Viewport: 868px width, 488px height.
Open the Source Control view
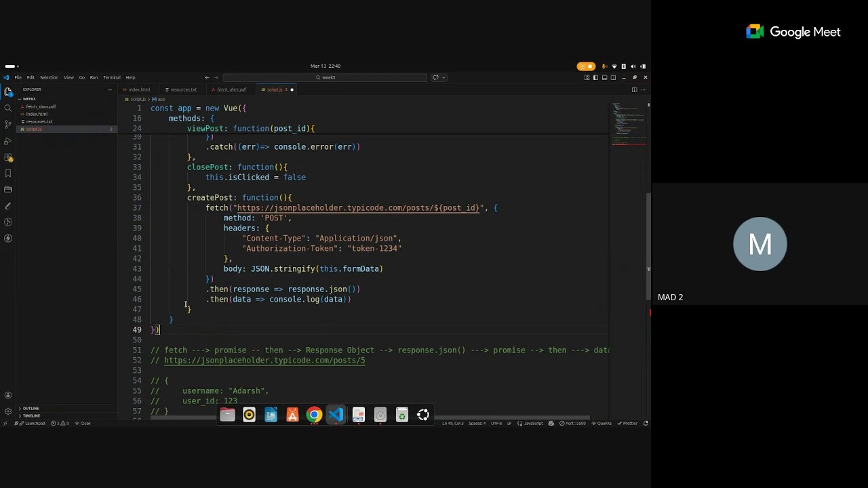[x=8, y=124]
